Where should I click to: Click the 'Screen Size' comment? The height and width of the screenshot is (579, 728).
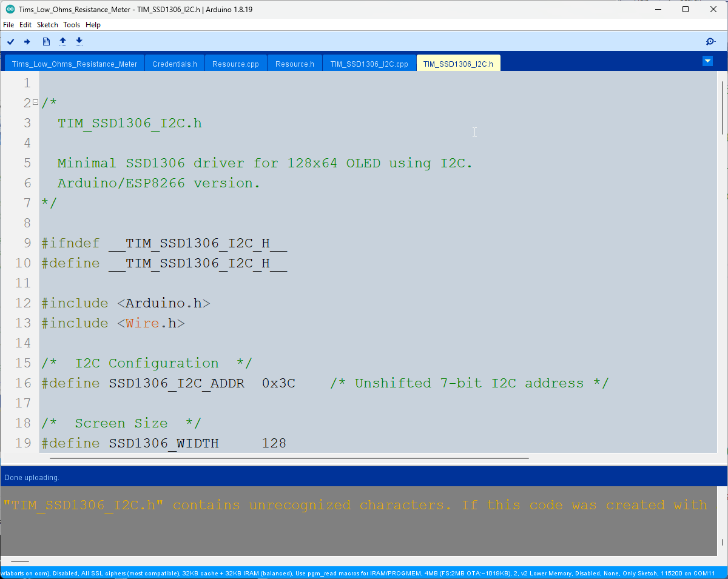[x=121, y=423]
